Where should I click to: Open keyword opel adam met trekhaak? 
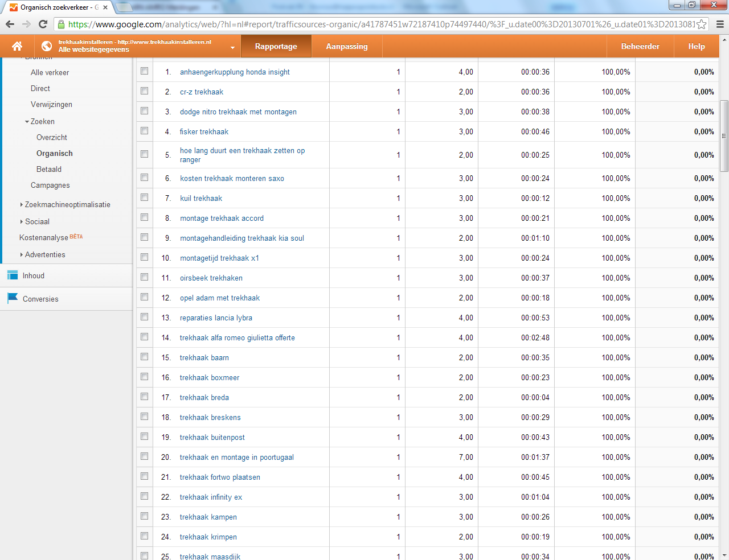pyautogui.click(x=220, y=298)
